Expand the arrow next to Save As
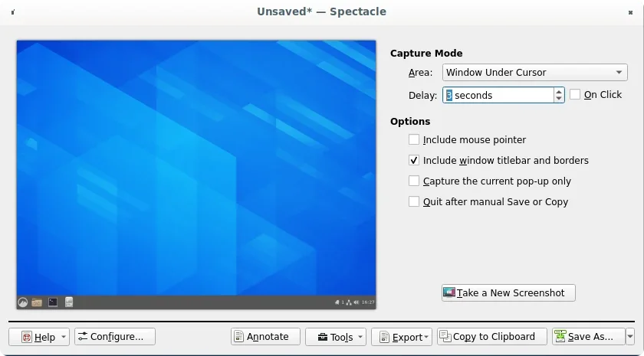The height and width of the screenshot is (356, 644). point(630,337)
